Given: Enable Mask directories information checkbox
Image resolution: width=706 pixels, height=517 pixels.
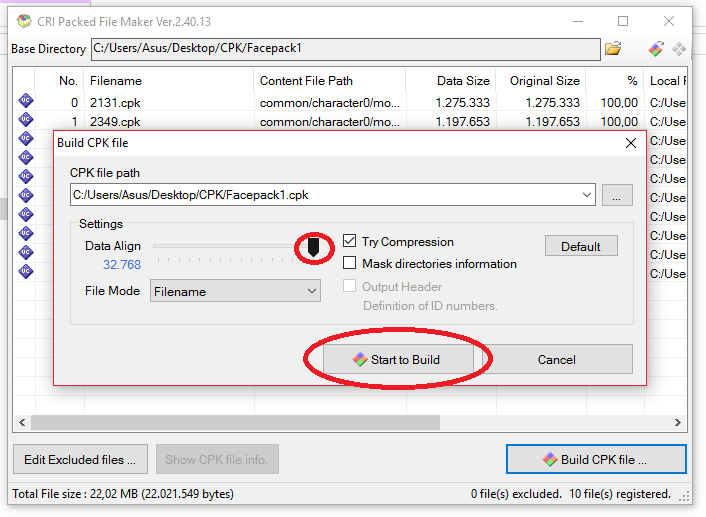Looking at the screenshot, I should (x=349, y=263).
